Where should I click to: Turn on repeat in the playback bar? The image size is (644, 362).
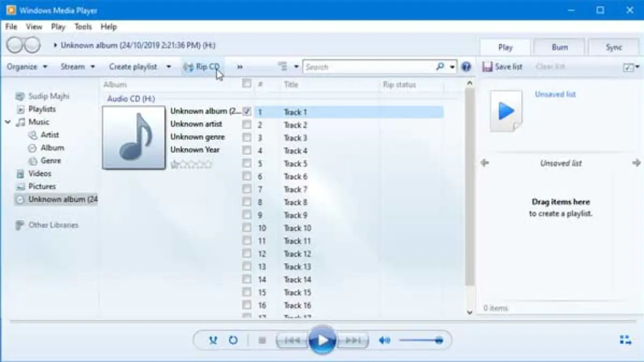pyautogui.click(x=233, y=340)
